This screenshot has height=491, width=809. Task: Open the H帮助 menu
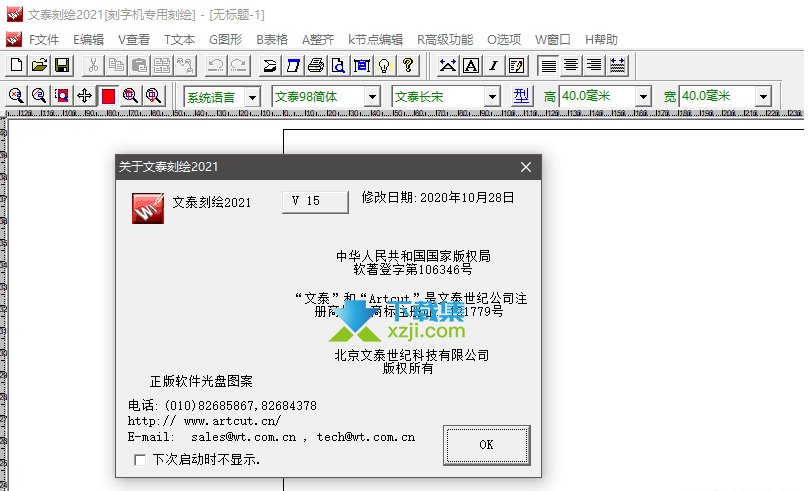click(601, 40)
